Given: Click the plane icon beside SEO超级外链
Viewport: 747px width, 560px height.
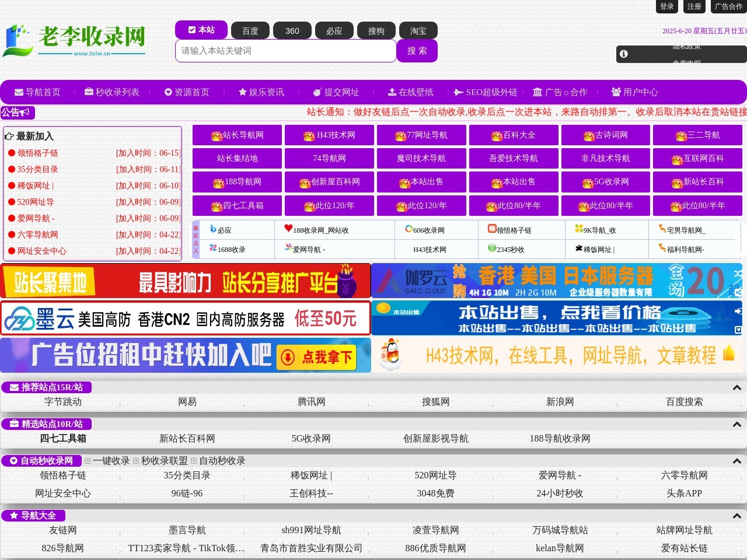Looking at the screenshot, I should (459, 92).
